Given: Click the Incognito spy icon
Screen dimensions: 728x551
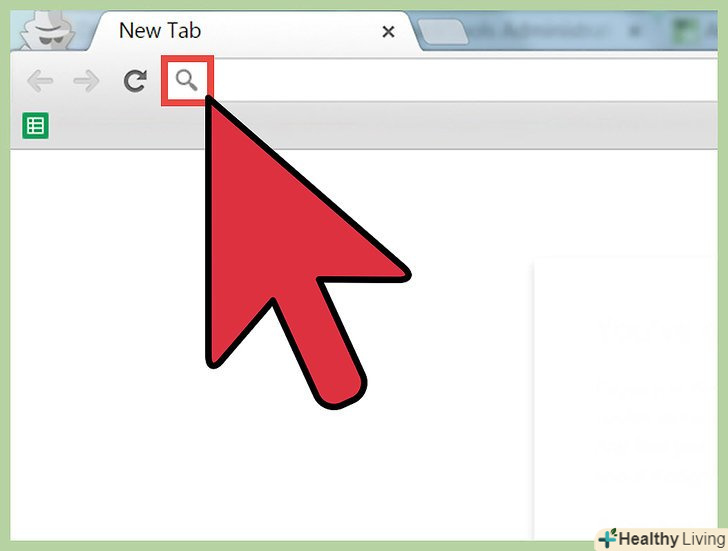Looking at the screenshot, I should click(x=48, y=31).
